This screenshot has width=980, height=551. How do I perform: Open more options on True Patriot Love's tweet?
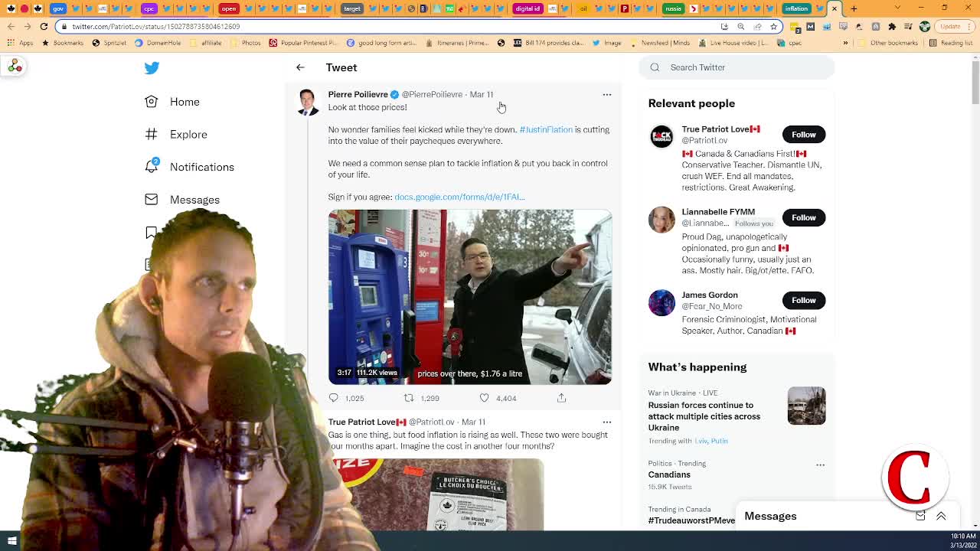[607, 422]
